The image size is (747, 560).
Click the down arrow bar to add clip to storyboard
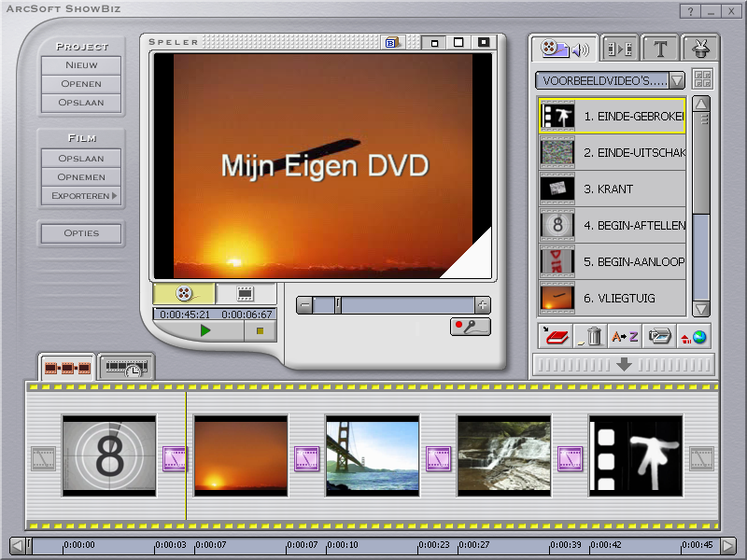[x=623, y=364]
